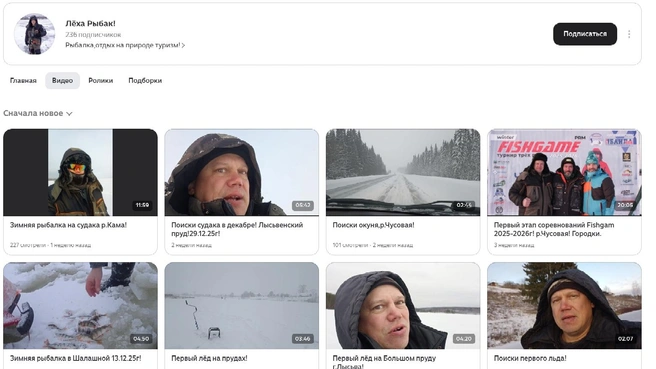Open the caught perch on ice thumbnail
656x369 pixels.
pos(80,306)
